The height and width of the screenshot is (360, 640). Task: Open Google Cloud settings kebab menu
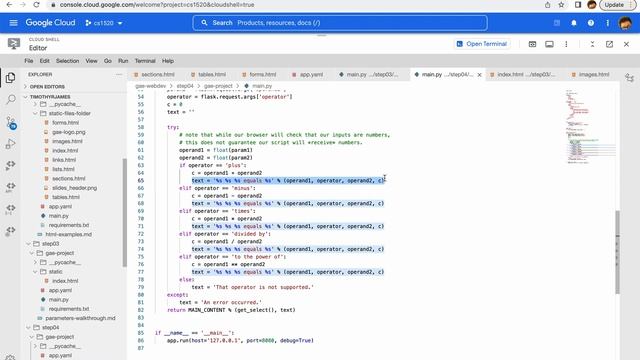click(607, 23)
